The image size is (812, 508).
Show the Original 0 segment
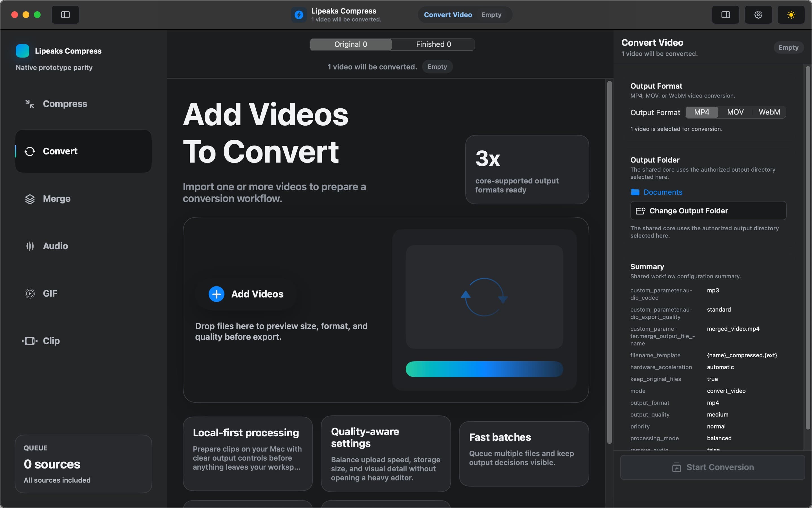351,44
